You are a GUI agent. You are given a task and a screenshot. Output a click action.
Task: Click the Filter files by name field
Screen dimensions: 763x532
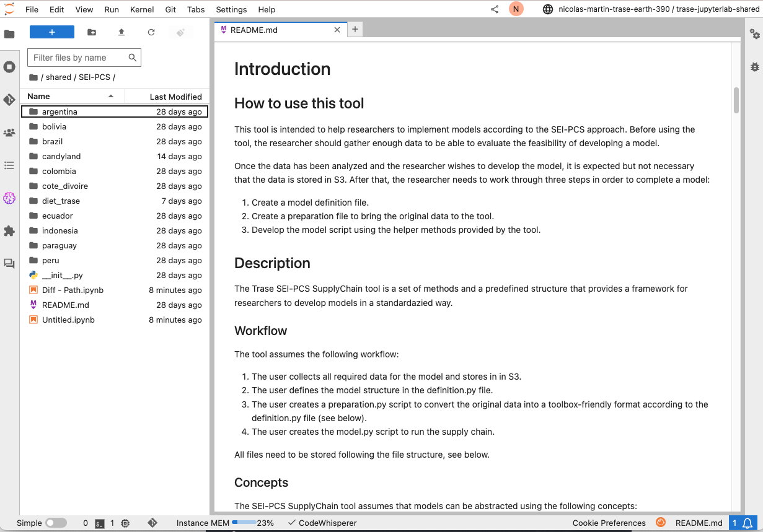78,58
